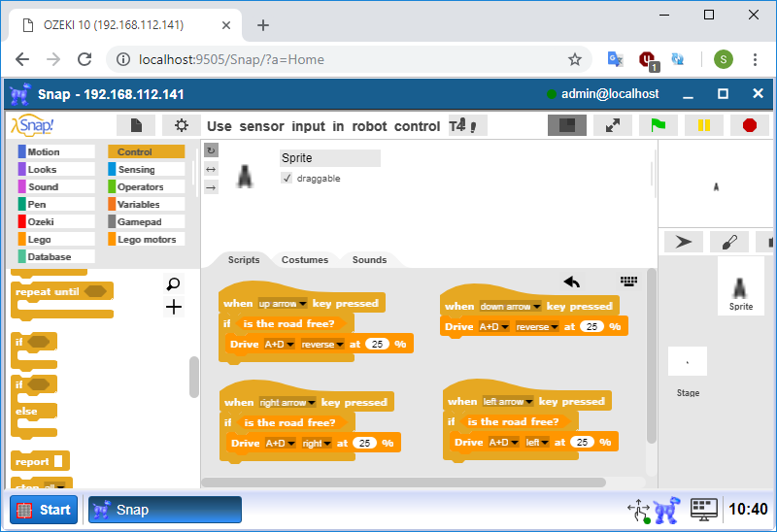Click the horizontal scrollbar of scripts area
Image resolution: width=777 pixels, height=532 pixels.
pyautogui.click(x=404, y=482)
